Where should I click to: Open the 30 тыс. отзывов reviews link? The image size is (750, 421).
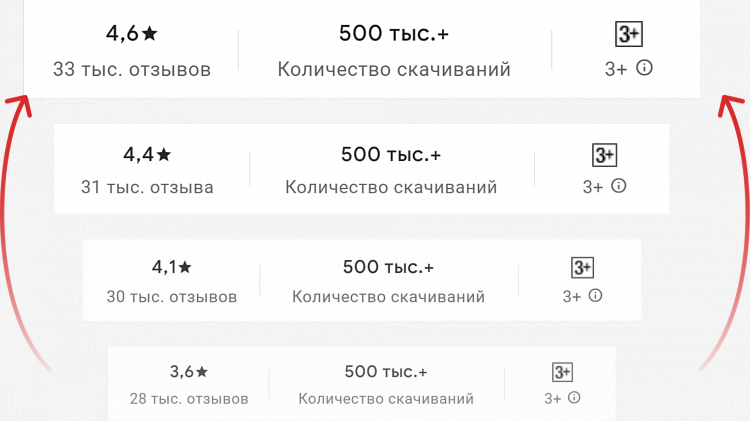(x=172, y=297)
